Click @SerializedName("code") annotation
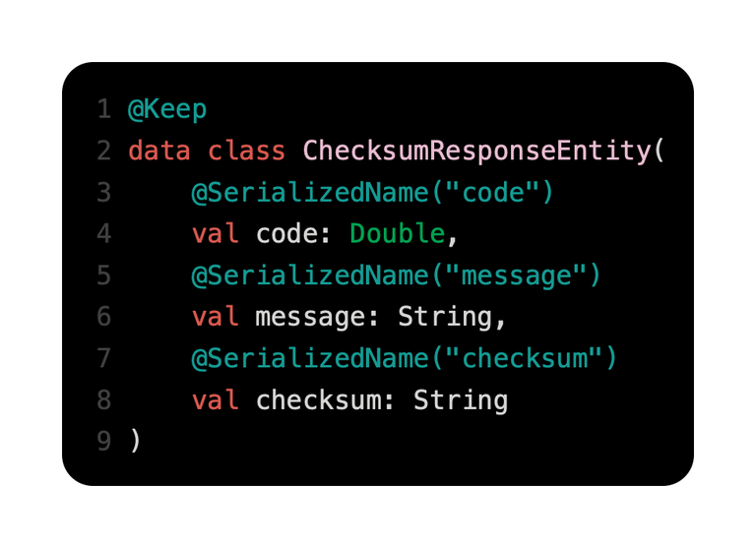This screenshot has height=548, width=756. click(x=372, y=193)
